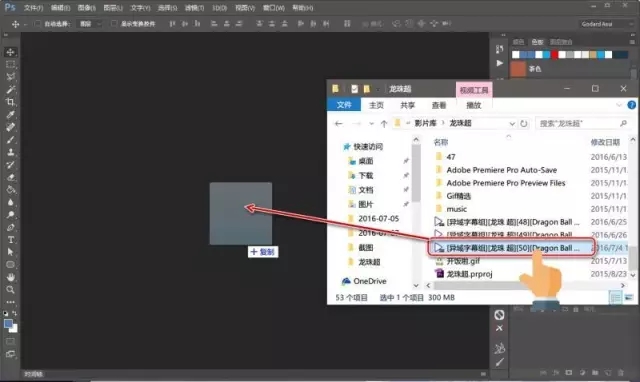This screenshot has width=640, height=382.
Task: Select the Path Selection tool
Action: click(x=11, y=252)
